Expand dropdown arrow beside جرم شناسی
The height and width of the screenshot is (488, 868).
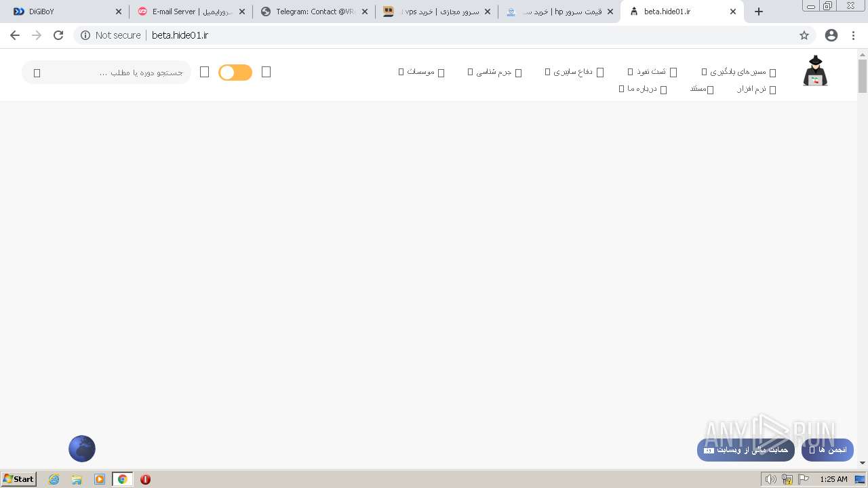coord(469,72)
